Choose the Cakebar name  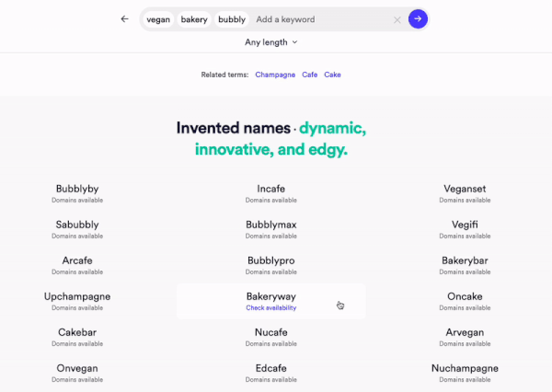[x=77, y=332]
